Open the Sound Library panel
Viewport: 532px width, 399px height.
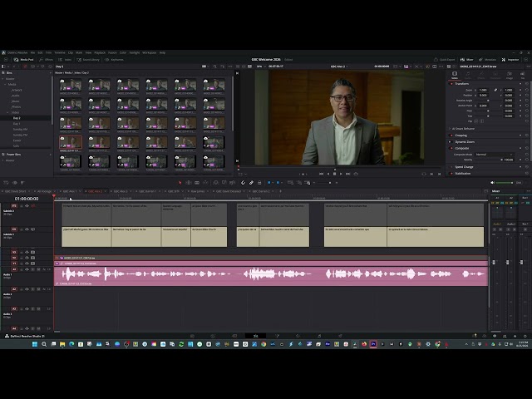tap(88, 59)
